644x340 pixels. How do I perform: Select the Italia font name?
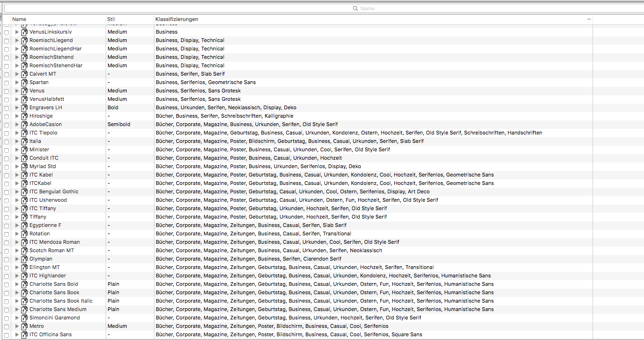pyautogui.click(x=35, y=141)
